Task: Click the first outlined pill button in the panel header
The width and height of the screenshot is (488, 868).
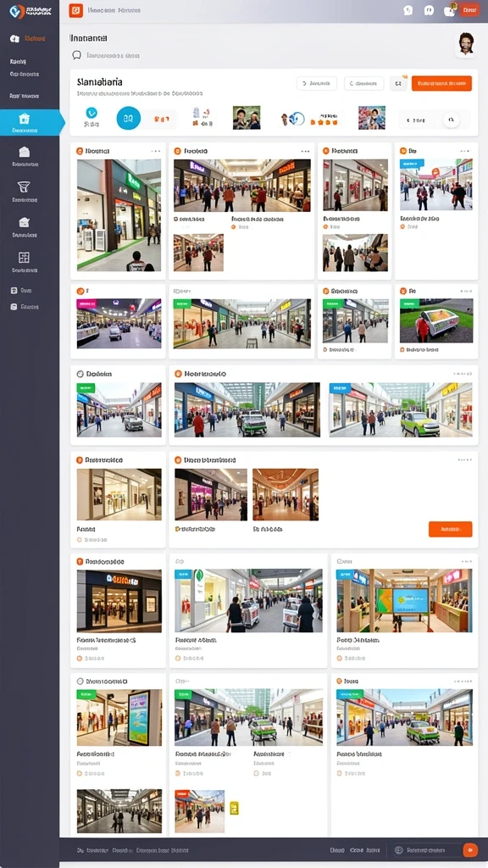Action: click(x=317, y=84)
